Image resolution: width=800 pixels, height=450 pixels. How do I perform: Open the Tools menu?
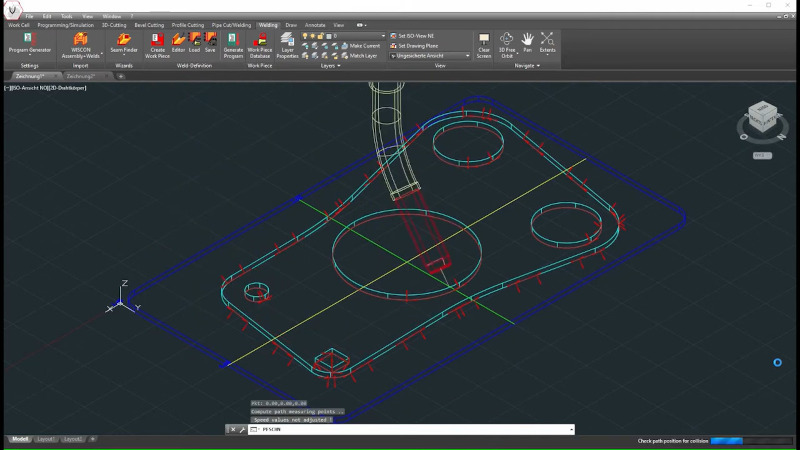coord(66,16)
